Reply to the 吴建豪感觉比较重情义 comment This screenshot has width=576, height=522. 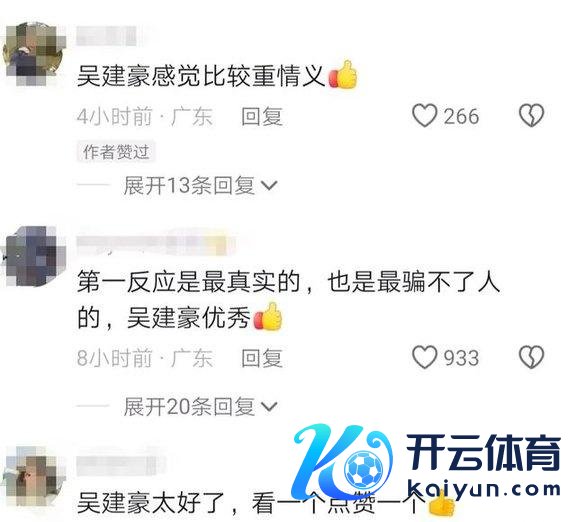click(262, 116)
